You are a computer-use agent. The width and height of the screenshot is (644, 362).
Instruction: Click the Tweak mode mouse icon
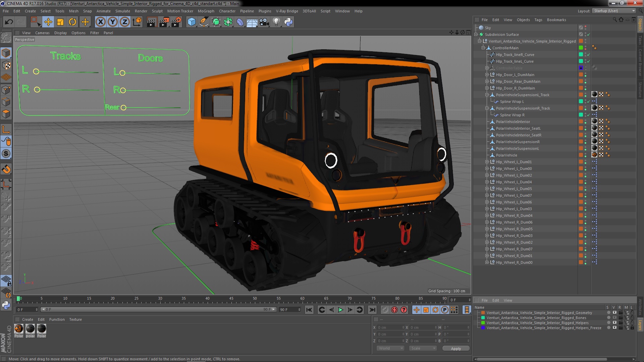[x=6, y=141]
